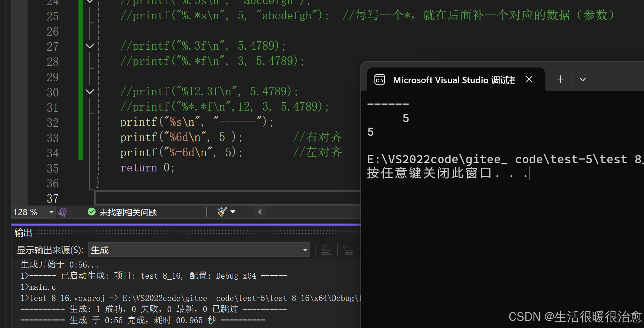
Task: Click line number 25 in the gutter
Action: click(53, 16)
